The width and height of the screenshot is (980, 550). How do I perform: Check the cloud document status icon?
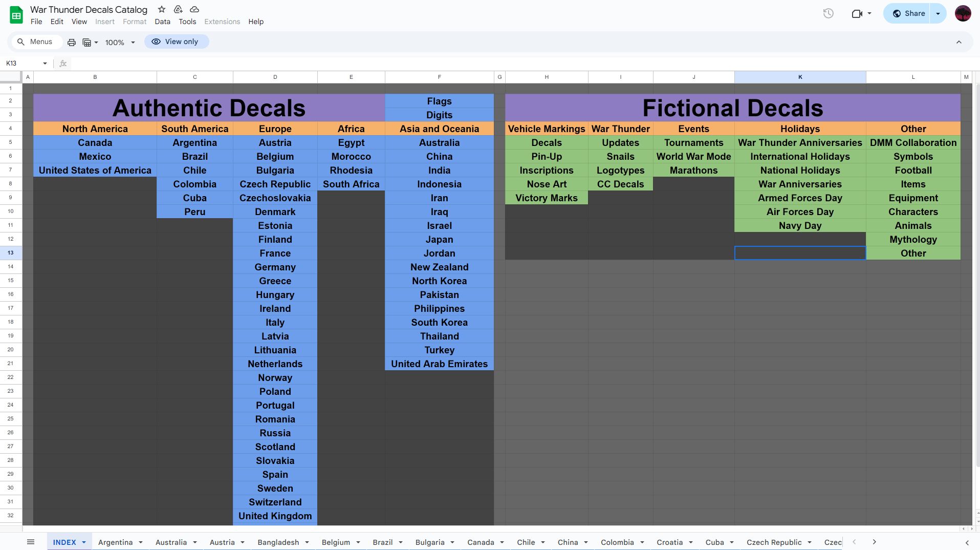coord(194,9)
